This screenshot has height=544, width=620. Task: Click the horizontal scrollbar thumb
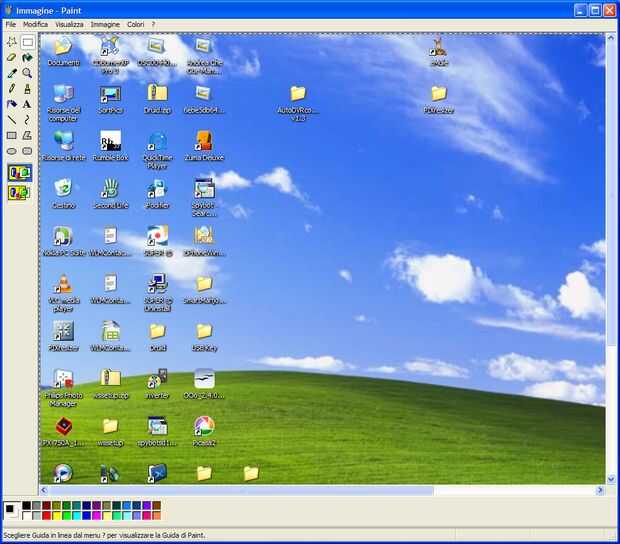point(241,490)
